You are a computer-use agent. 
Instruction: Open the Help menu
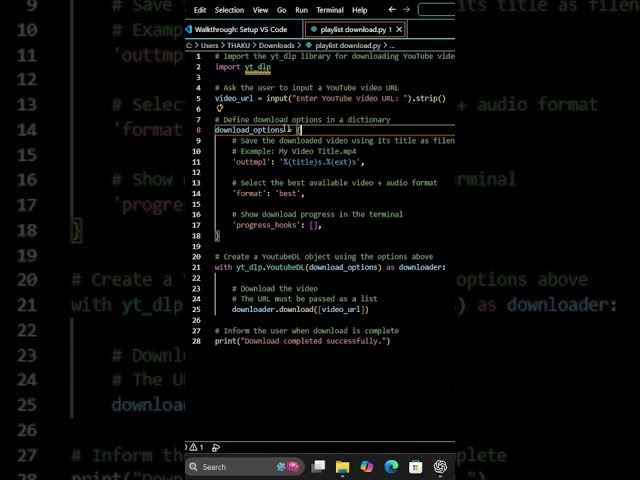[x=360, y=10]
